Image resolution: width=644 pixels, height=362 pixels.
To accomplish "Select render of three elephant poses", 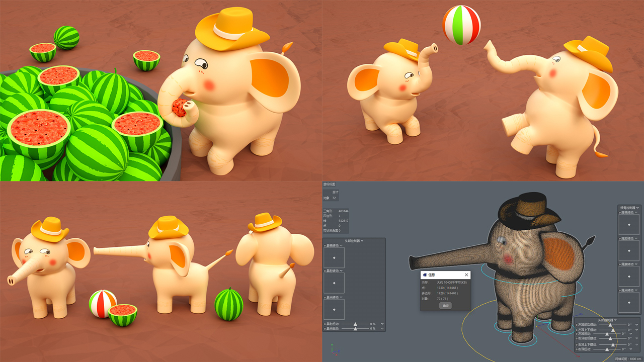I will pos(161,271).
